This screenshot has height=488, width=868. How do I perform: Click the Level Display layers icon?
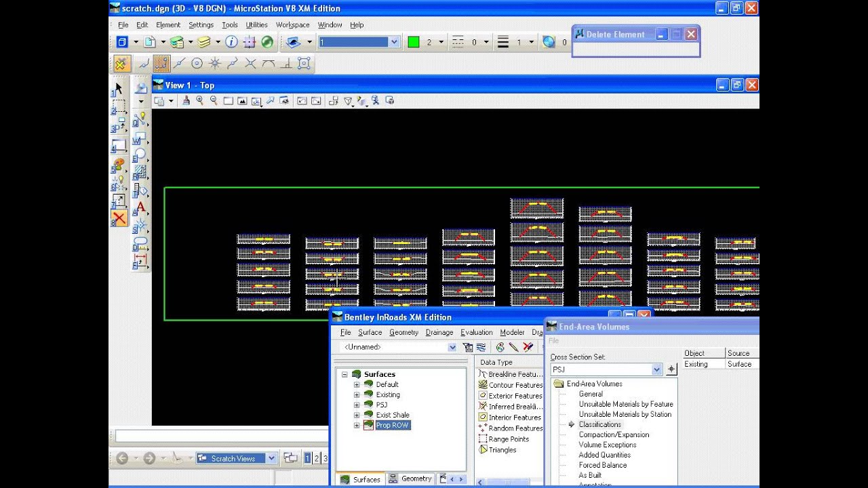coord(204,42)
